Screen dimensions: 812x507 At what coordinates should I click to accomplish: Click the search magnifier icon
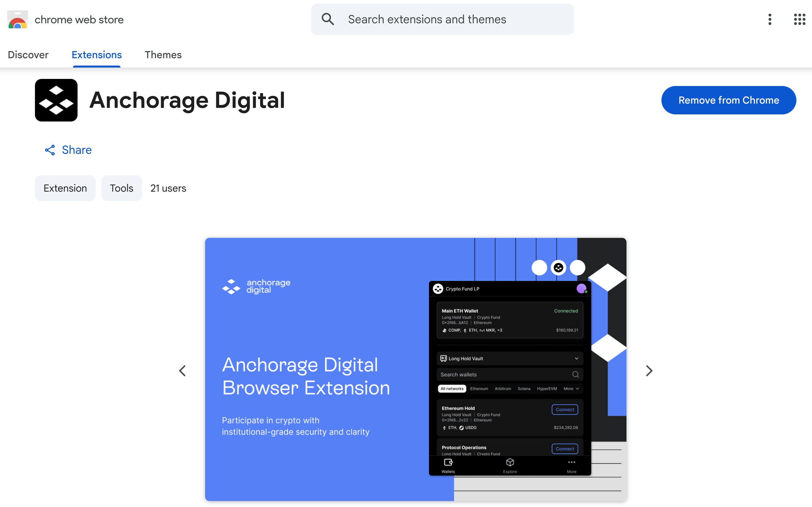(x=328, y=19)
